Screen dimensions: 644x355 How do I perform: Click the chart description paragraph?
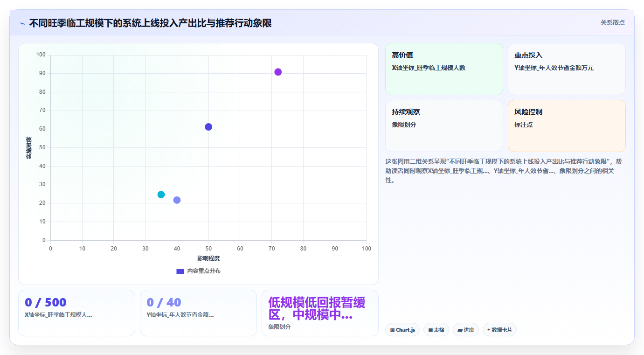tap(504, 171)
